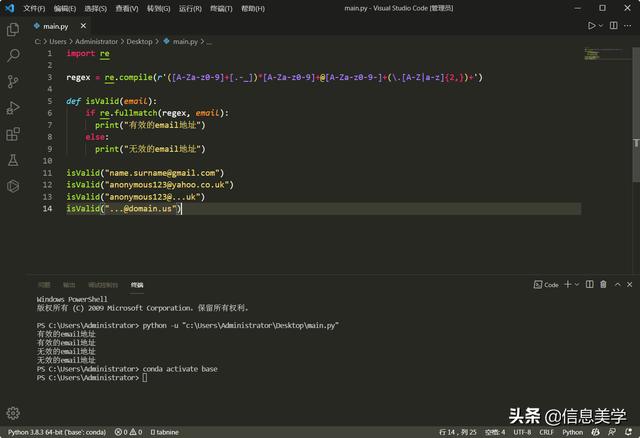Click the feedback icon in status bar

[611, 432]
